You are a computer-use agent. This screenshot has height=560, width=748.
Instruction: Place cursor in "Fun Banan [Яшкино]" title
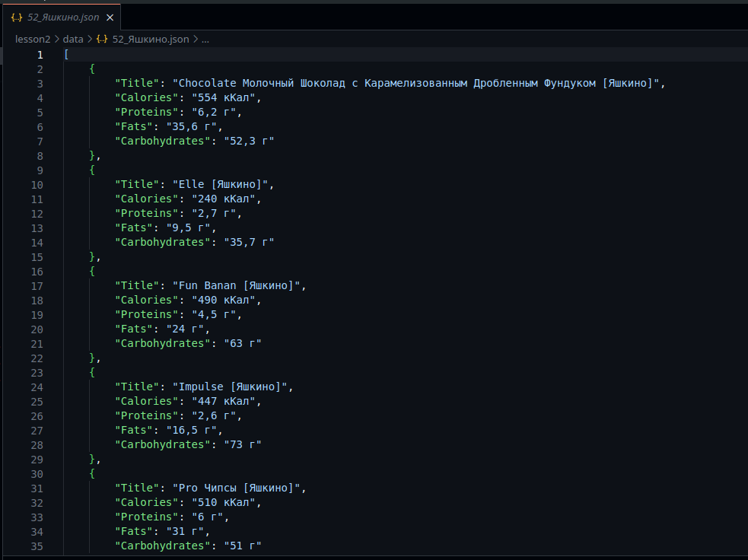tap(237, 286)
